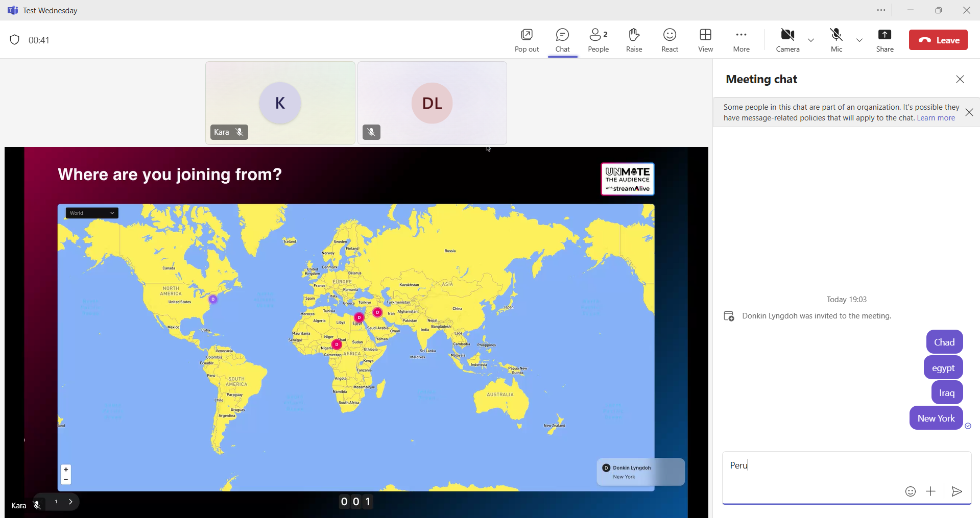
Task: Raise your hand in the meeting
Action: click(x=634, y=40)
